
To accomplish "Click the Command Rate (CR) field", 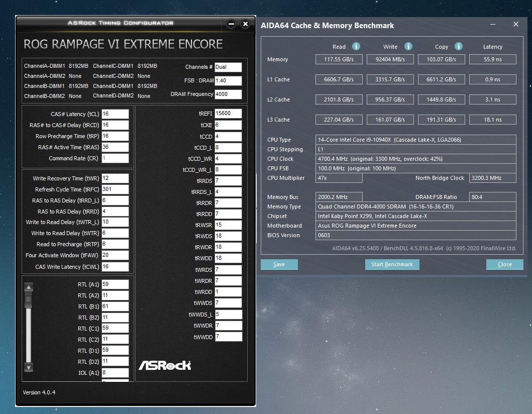I will coord(116,158).
